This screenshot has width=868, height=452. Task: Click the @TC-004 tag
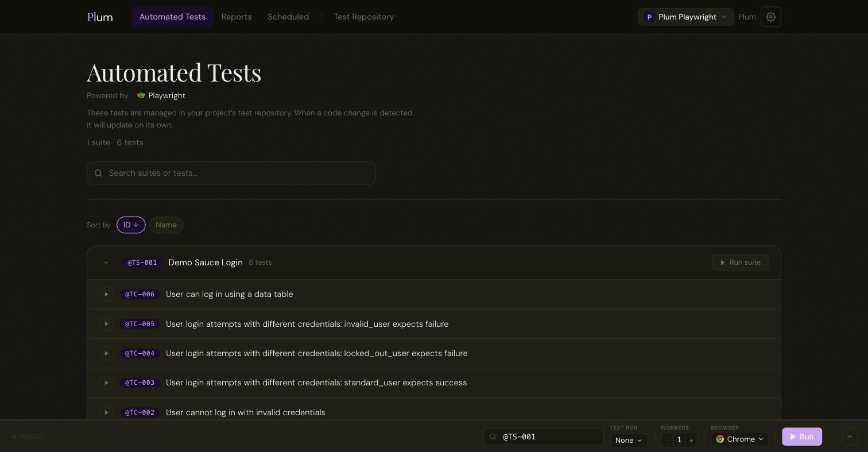140,353
